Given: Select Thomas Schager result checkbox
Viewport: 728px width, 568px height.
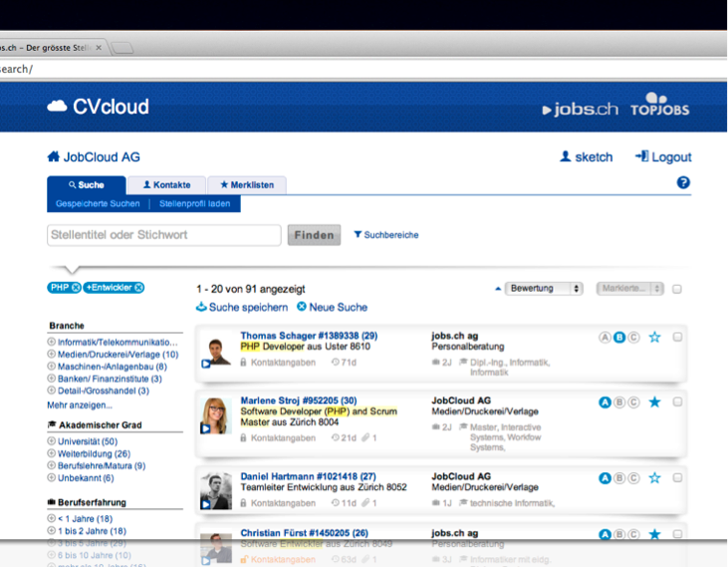Looking at the screenshot, I should [677, 337].
